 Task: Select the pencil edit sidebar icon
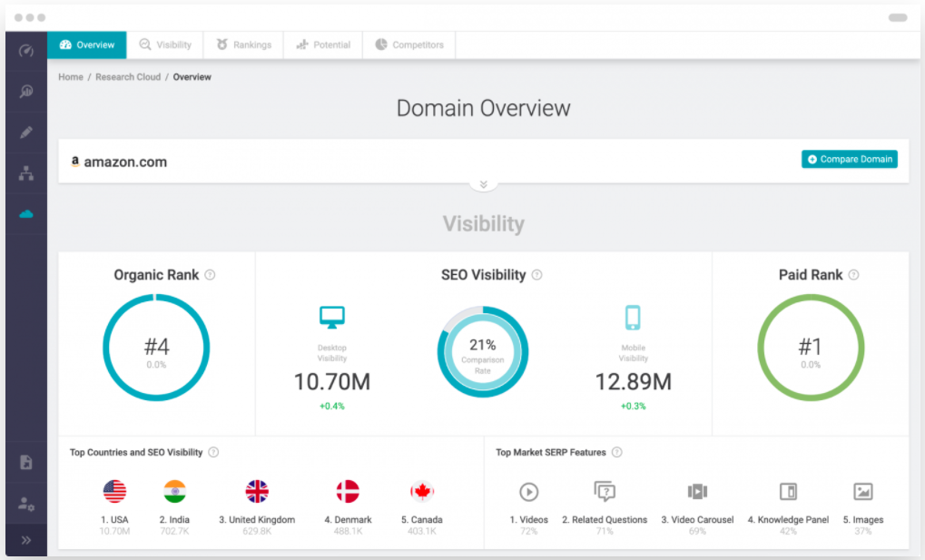[x=26, y=133]
